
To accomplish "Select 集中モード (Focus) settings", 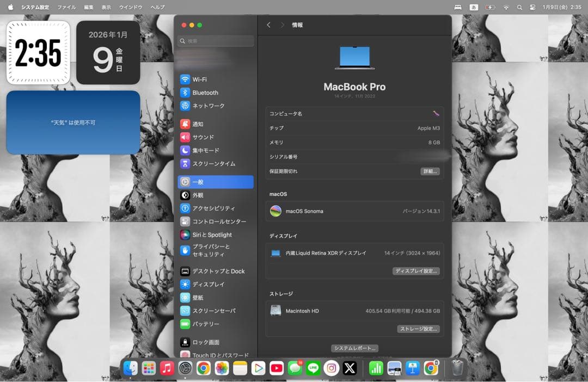I will point(207,150).
